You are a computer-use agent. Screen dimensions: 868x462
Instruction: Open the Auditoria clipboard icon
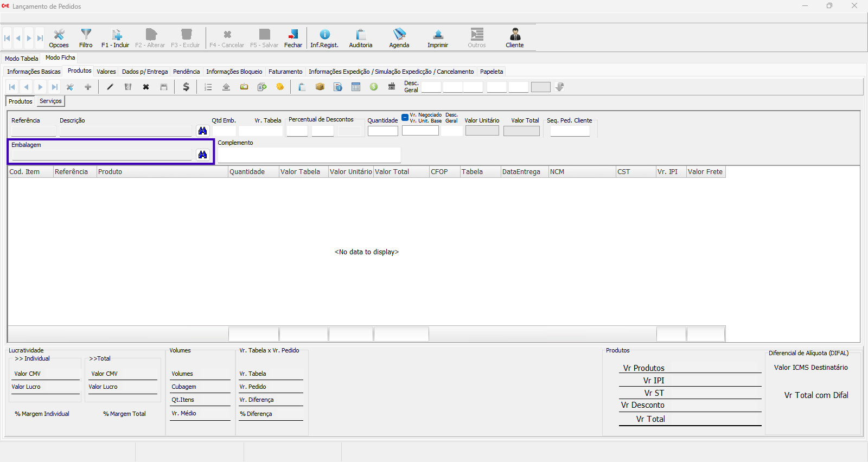point(360,38)
